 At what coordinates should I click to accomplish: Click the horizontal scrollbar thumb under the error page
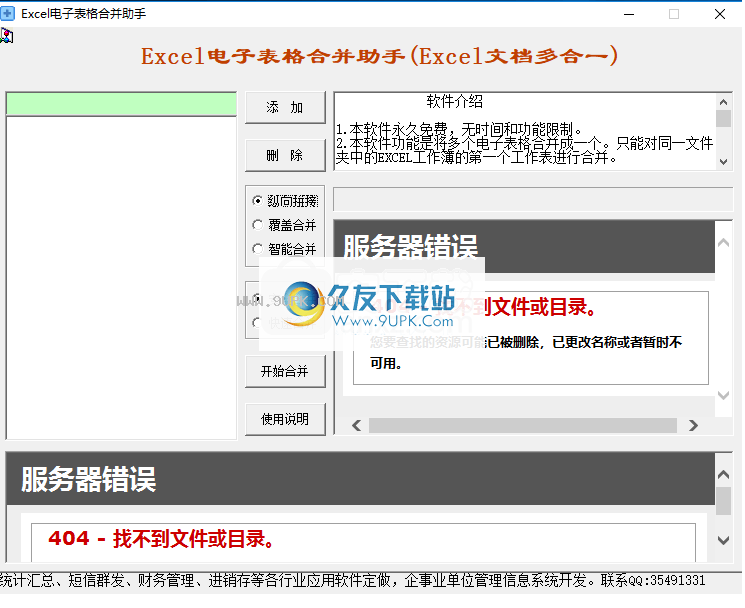click(523, 426)
